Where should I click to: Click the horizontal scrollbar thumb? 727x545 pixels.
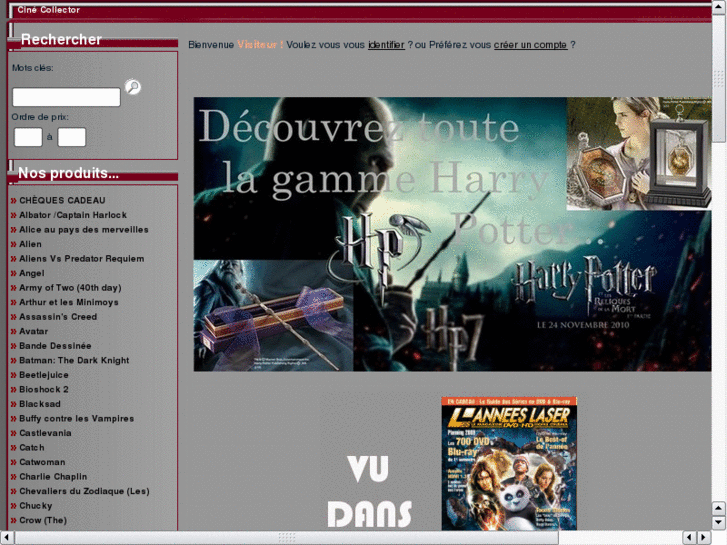click(x=287, y=538)
